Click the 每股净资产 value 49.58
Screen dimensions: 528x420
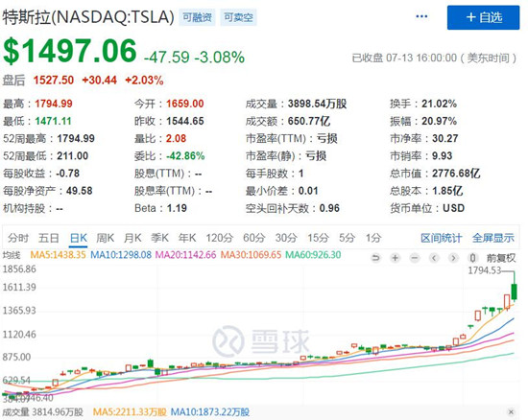point(79,191)
